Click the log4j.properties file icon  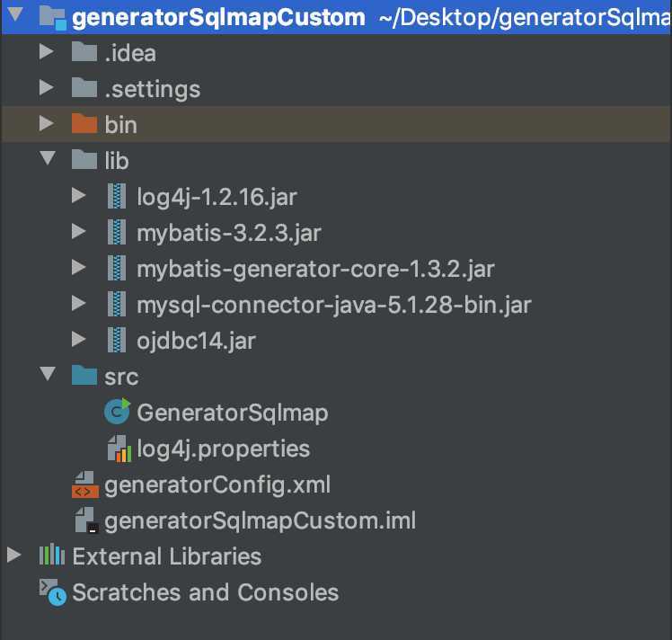click(119, 449)
